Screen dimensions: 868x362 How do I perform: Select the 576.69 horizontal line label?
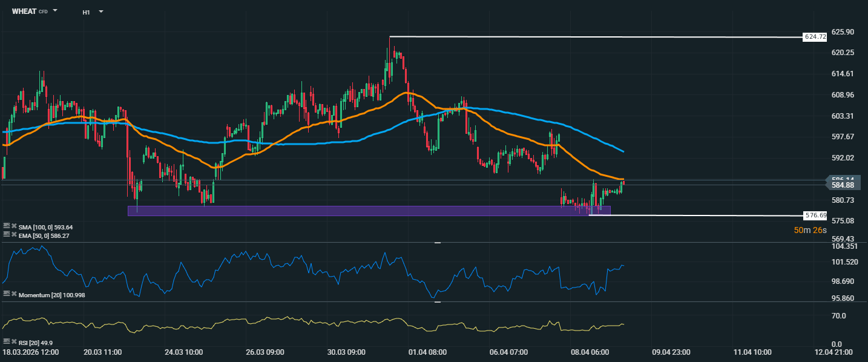pyautogui.click(x=815, y=215)
